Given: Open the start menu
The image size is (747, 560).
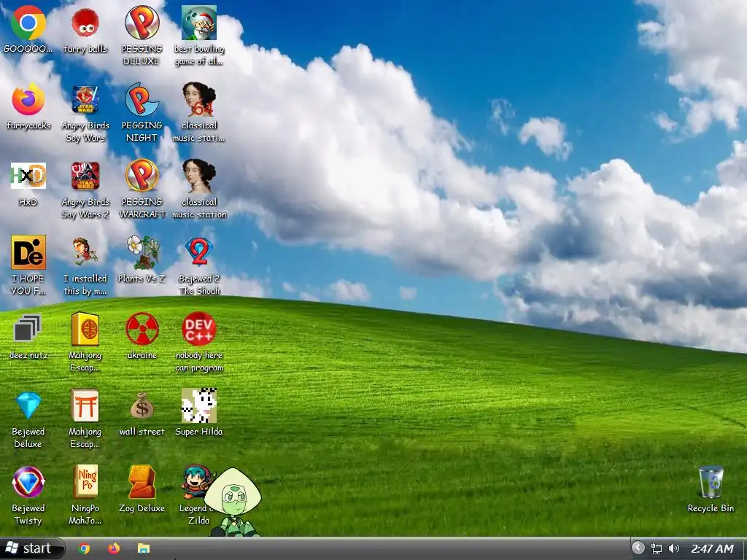Looking at the screenshot, I should [31, 548].
